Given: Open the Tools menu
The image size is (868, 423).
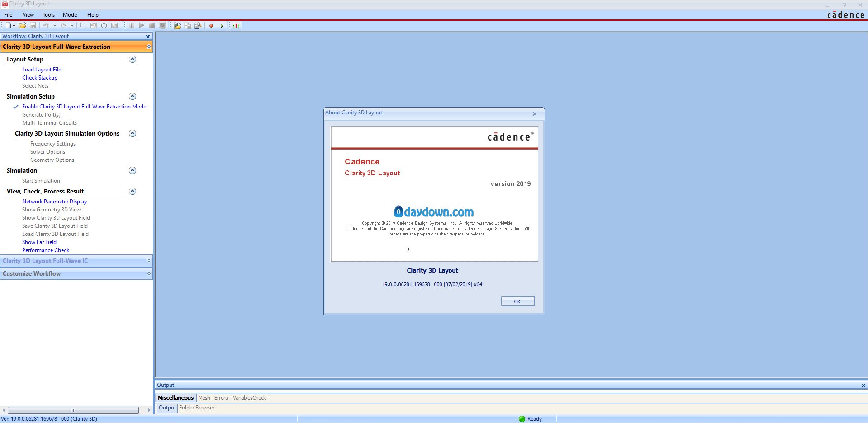Looking at the screenshot, I should click(48, 15).
